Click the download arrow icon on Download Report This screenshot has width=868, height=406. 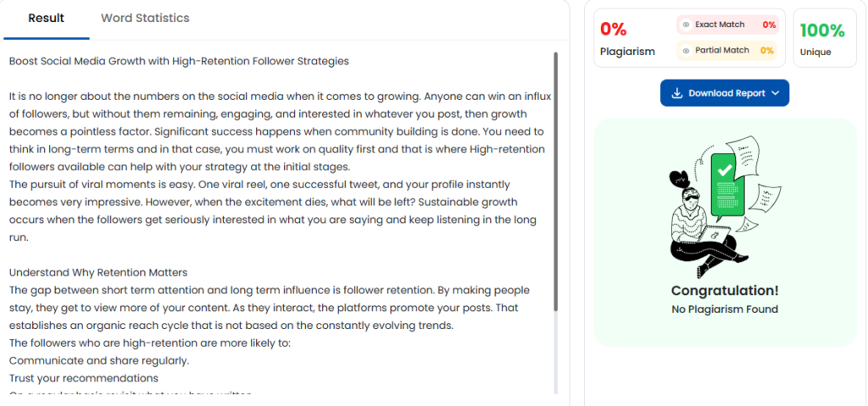[677, 93]
